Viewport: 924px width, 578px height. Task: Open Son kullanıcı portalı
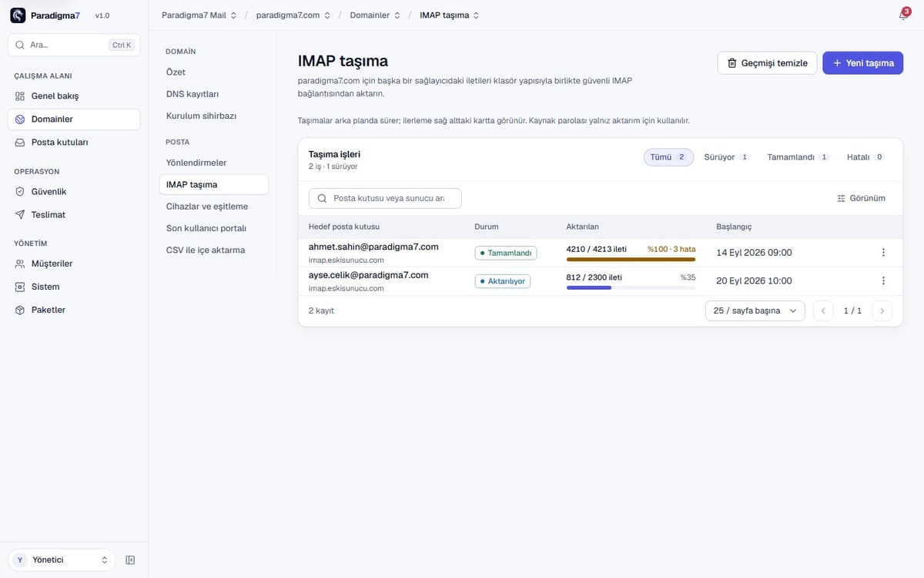(213, 228)
